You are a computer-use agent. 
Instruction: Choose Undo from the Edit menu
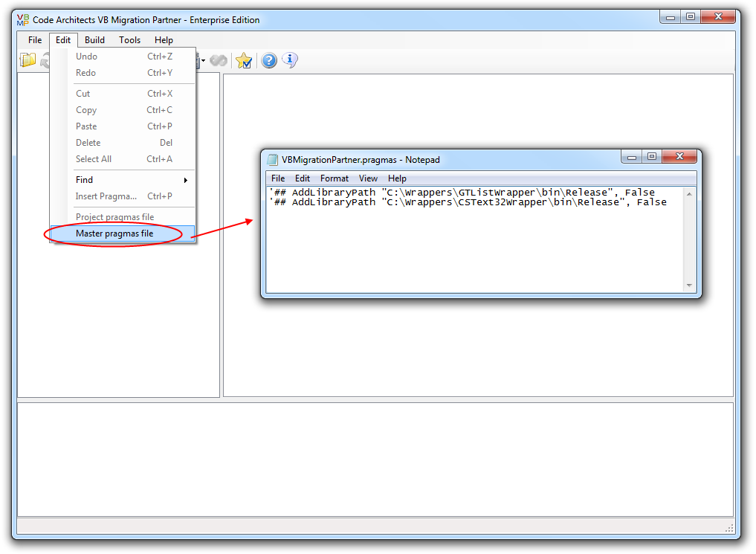[x=123, y=57]
